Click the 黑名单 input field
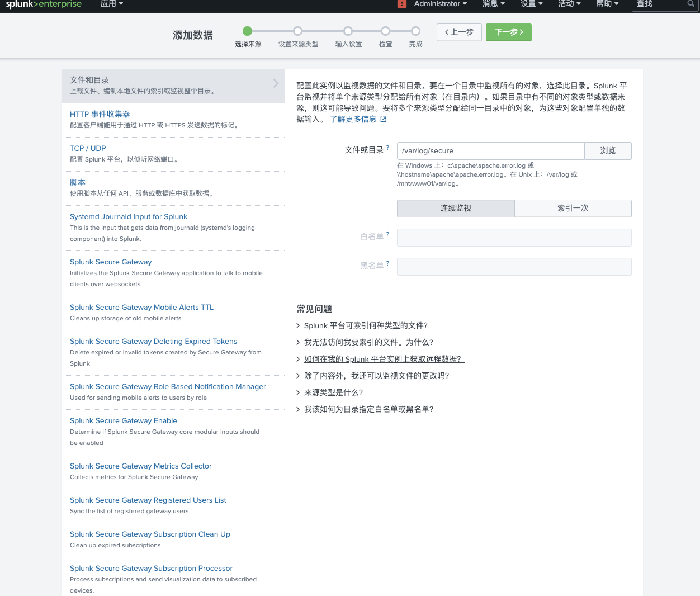 point(514,267)
